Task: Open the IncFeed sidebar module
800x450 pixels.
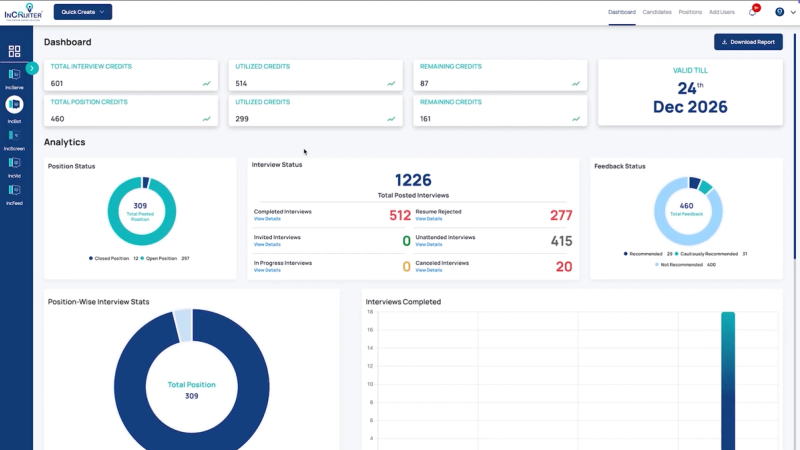Action: pyautogui.click(x=14, y=195)
